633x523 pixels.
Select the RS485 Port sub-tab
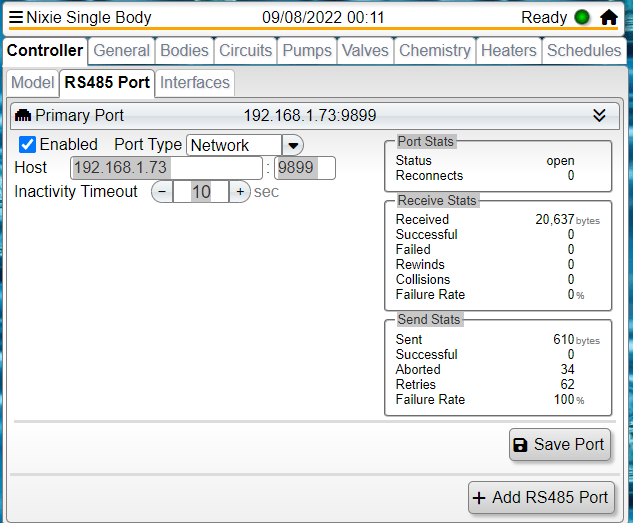[107, 83]
